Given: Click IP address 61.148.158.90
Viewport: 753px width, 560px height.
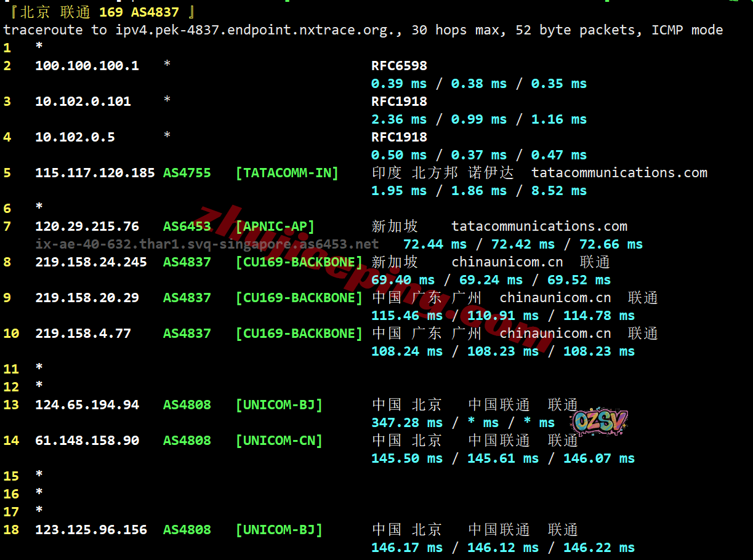Looking at the screenshot, I should pyautogui.click(x=87, y=441).
